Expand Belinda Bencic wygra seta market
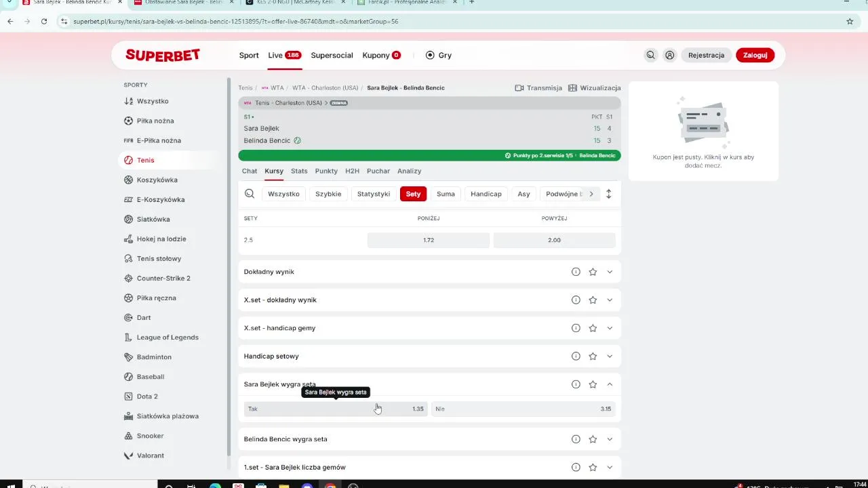868x488 pixels. point(610,439)
